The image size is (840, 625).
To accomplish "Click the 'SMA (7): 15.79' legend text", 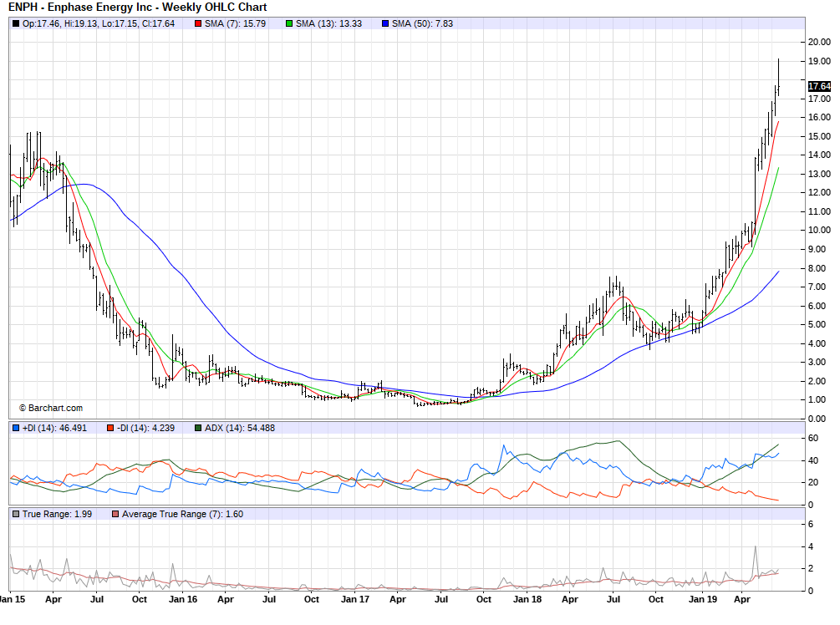I will (235, 23).
